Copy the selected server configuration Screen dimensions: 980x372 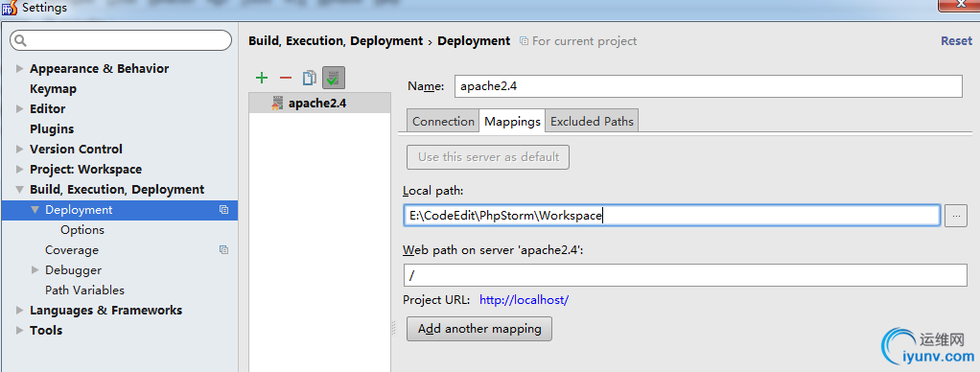pyautogui.click(x=310, y=78)
